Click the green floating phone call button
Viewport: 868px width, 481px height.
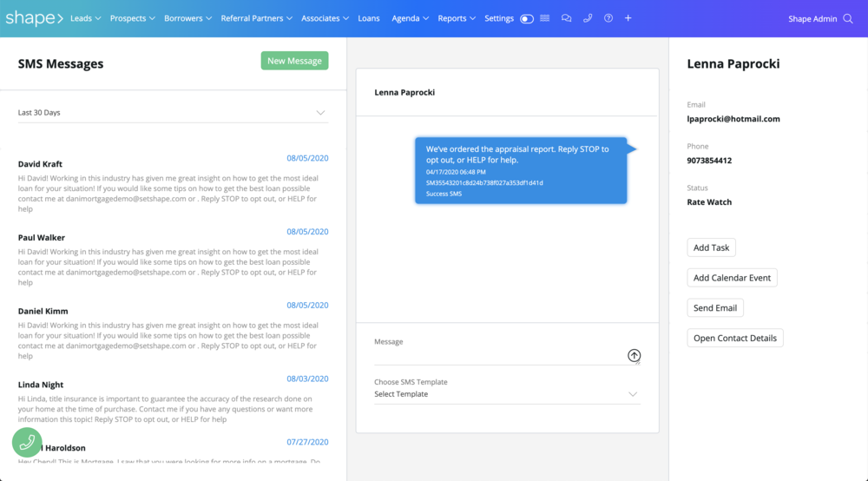click(27, 442)
